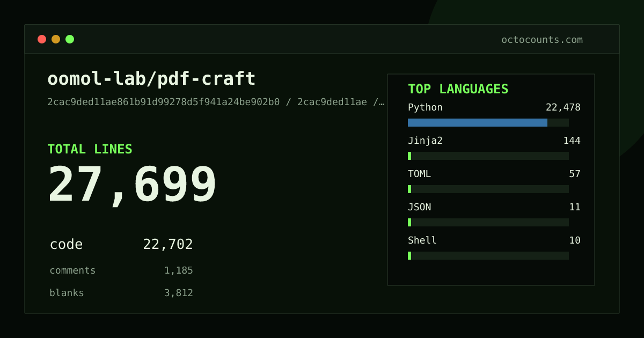Select the JSON line count 11
Viewport: 644px width, 338px height.
click(575, 207)
